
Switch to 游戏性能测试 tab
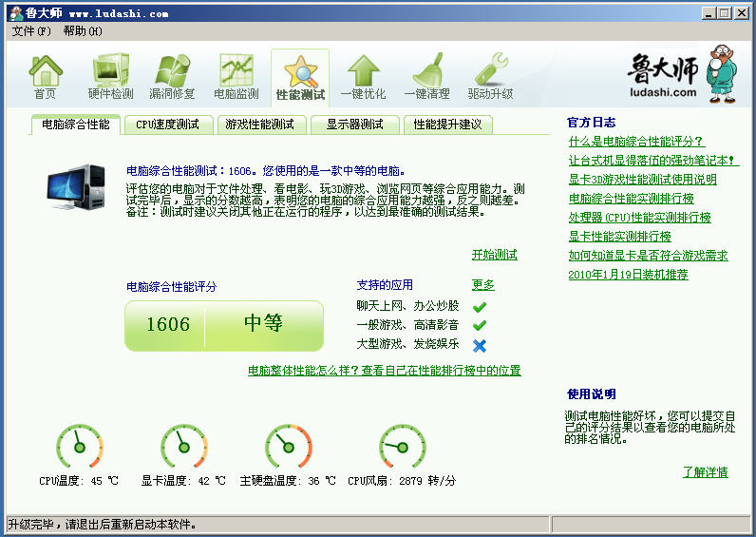pyautogui.click(x=260, y=125)
